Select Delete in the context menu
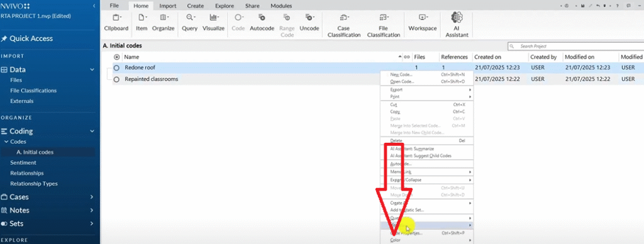This screenshot has height=244, width=644. pyautogui.click(x=427, y=140)
